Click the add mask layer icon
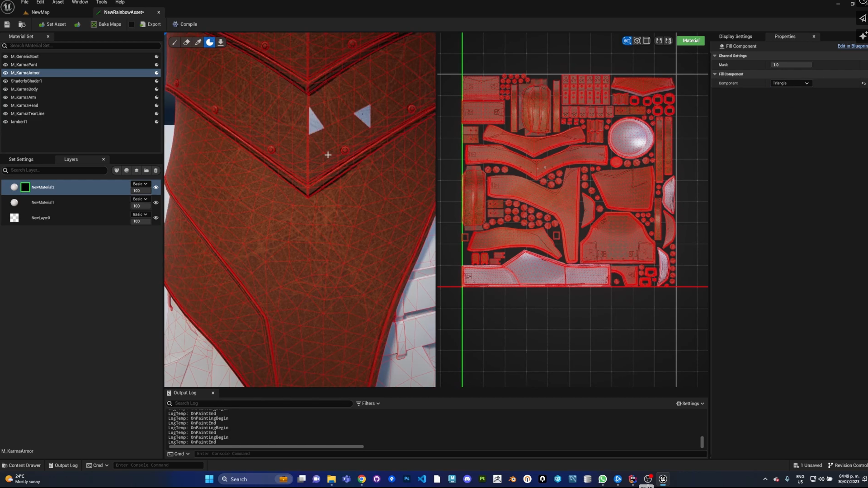Screen dimensions: 868x488 (x=117, y=170)
